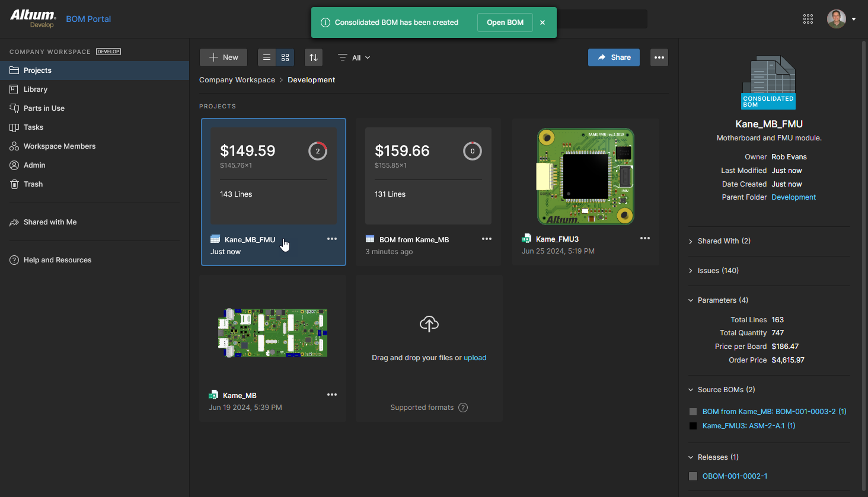The width and height of the screenshot is (868, 497).
Task: Switch to grid tile view
Action: click(285, 57)
